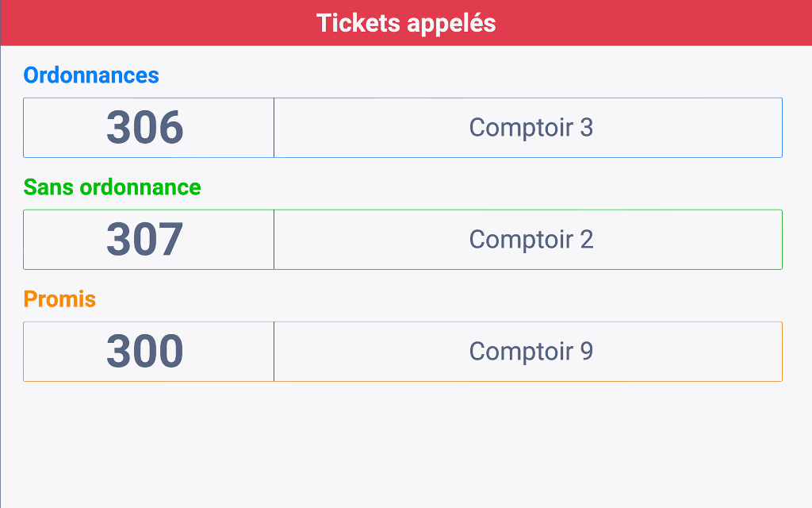Click the divider between 307 and Comptoir 2
This screenshot has height=508, width=812.
pos(274,240)
